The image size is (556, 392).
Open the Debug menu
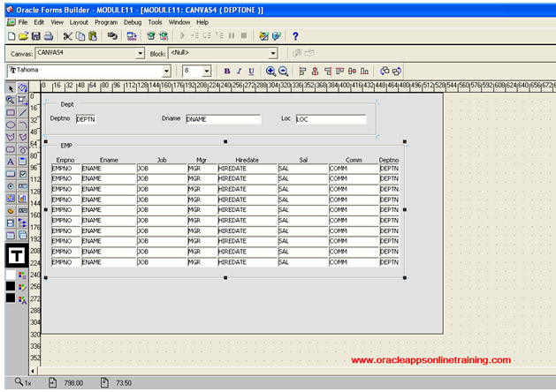[133, 21]
